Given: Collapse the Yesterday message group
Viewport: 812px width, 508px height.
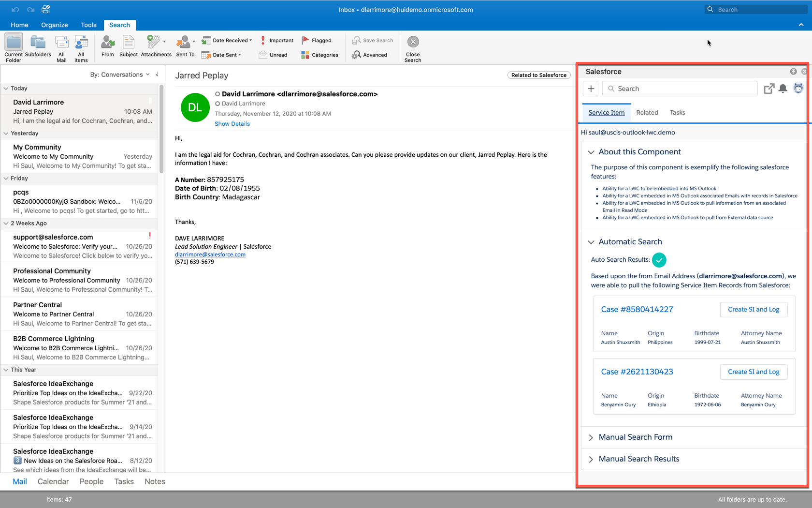Looking at the screenshot, I should (x=6, y=133).
